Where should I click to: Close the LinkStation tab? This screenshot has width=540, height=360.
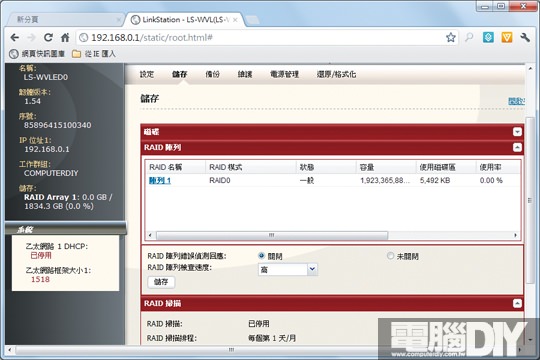click(x=235, y=20)
